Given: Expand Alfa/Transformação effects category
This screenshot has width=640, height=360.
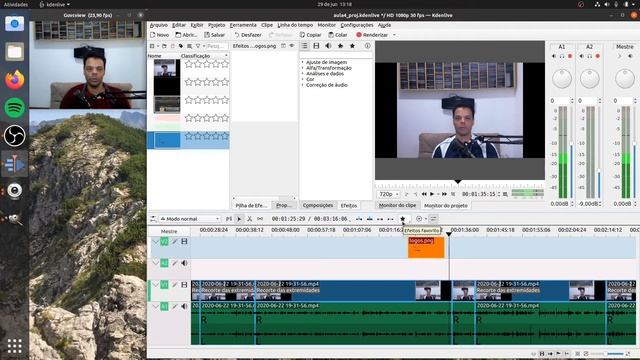Looking at the screenshot, I should 303,68.
